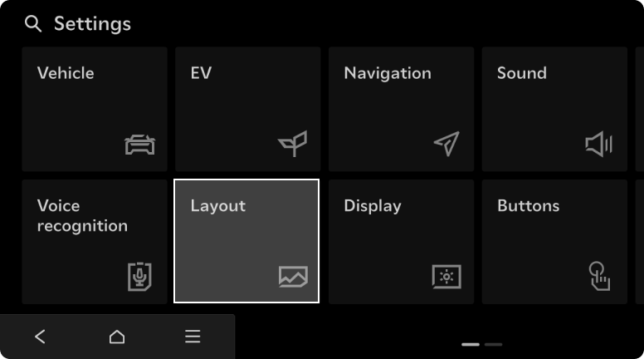Open the hamburger menu

193,337
